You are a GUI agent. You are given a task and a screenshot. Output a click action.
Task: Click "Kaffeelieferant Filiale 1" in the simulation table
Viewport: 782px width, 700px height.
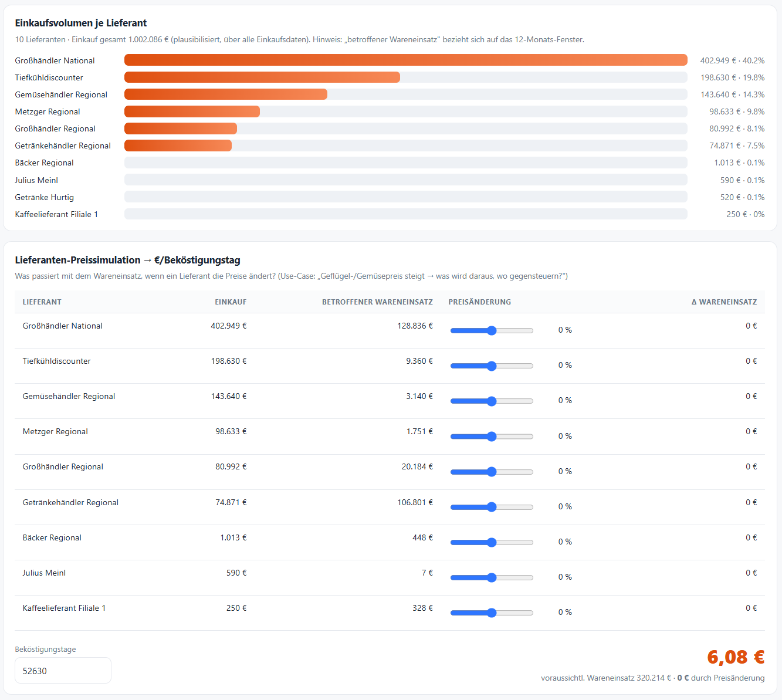65,608
